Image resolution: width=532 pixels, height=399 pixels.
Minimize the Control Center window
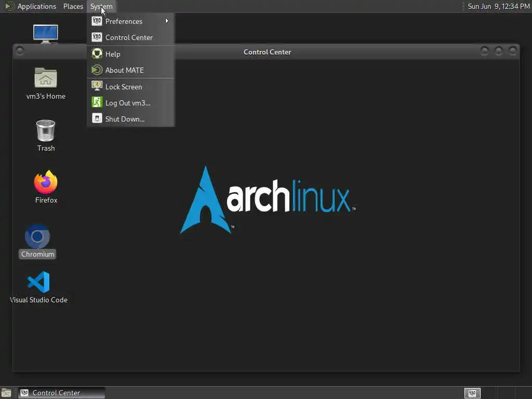[485, 51]
